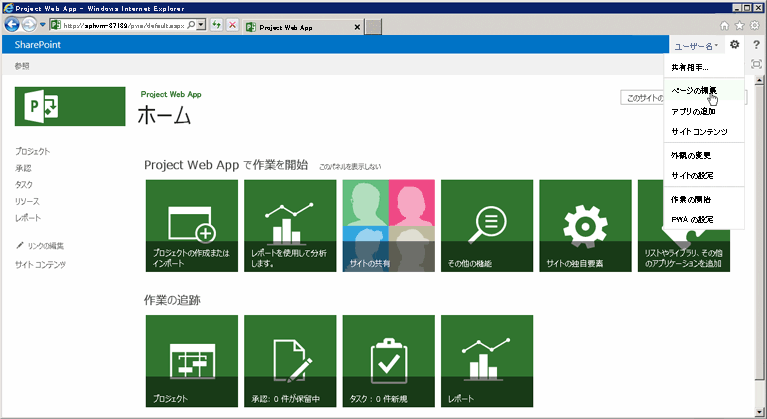
Task: Open サイト コンテンツ in the left navigation
Action: click(40, 265)
